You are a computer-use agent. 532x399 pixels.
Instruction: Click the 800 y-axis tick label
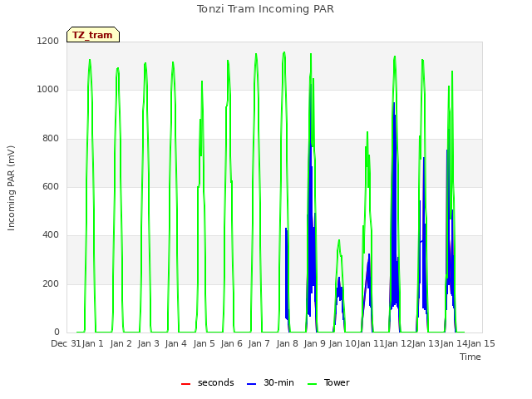pyautogui.click(x=51, y=139)
